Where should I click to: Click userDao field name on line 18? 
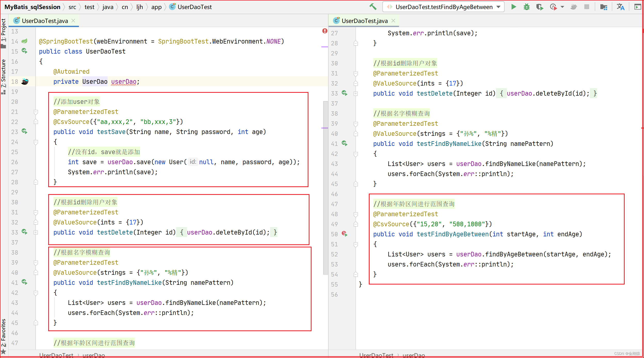click(x=124, y=82)
